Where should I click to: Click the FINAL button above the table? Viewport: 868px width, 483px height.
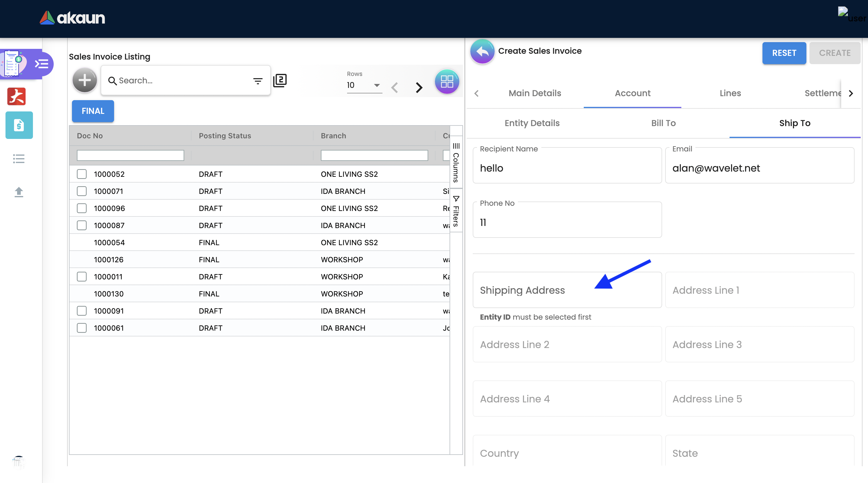coord(93,111)
